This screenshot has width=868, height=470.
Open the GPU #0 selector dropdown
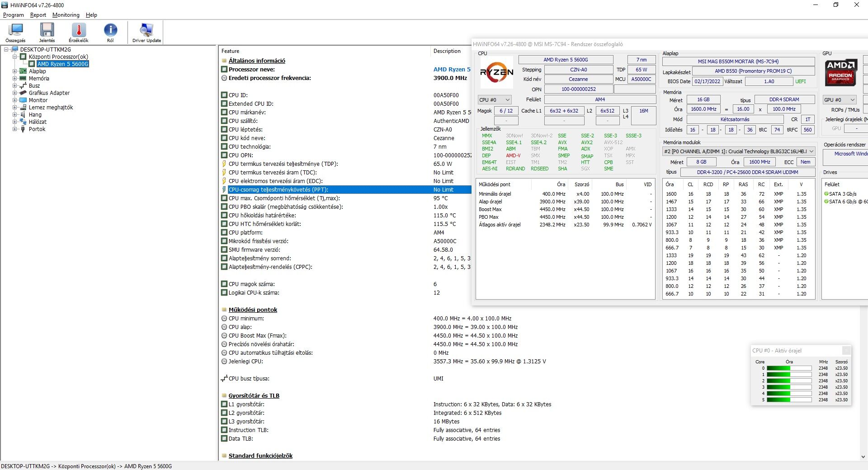click(840, 99)
